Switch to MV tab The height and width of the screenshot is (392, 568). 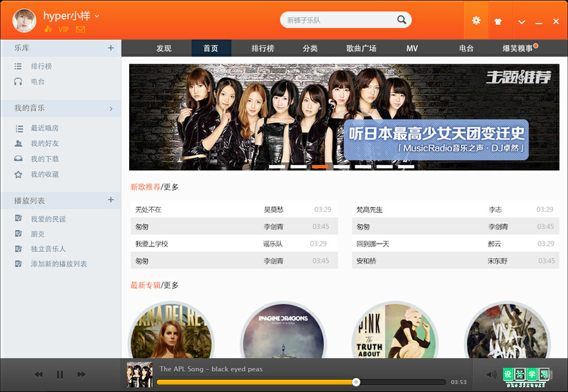[412, 48]
